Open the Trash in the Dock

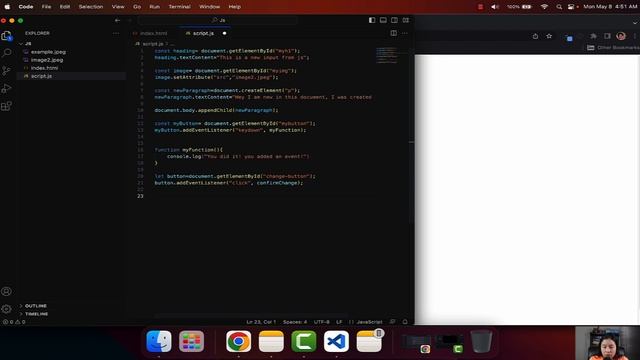pos(481,341)
